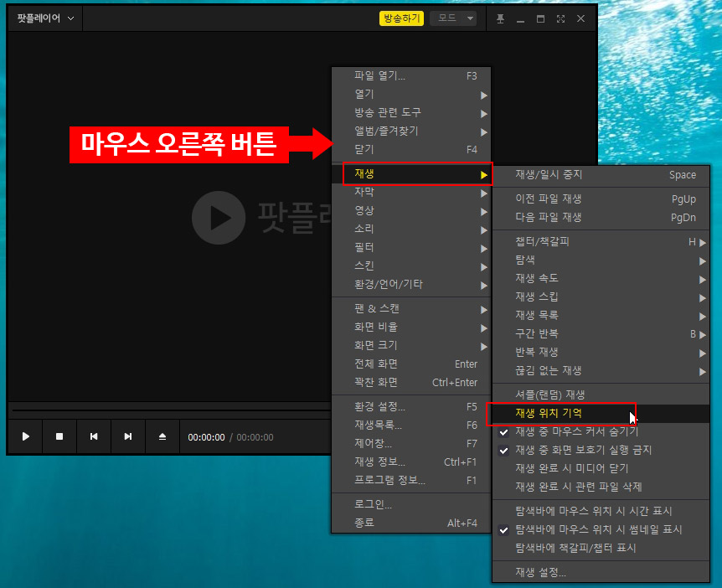Open the 모드 dropdown

(453, 18)
